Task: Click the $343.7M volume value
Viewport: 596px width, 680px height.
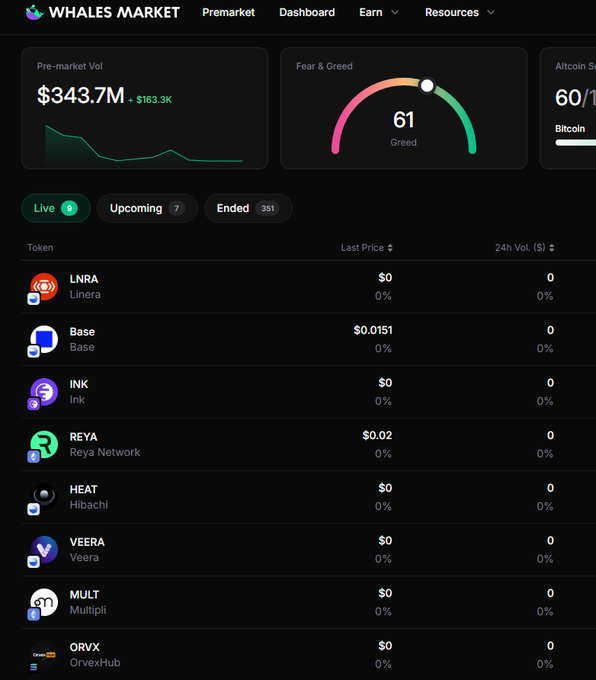Action: 81,95
